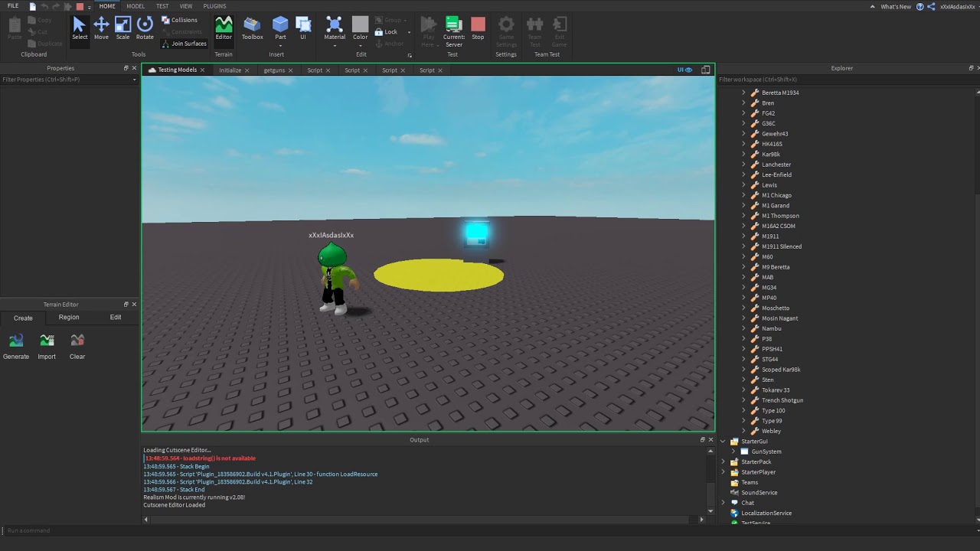Expand the Beretta M1934 tree item
980x551 pixels.
tap(743, 93)
